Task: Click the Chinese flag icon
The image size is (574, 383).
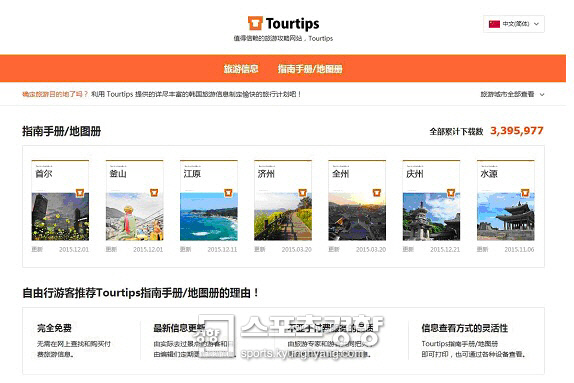Action: point(494,24)
